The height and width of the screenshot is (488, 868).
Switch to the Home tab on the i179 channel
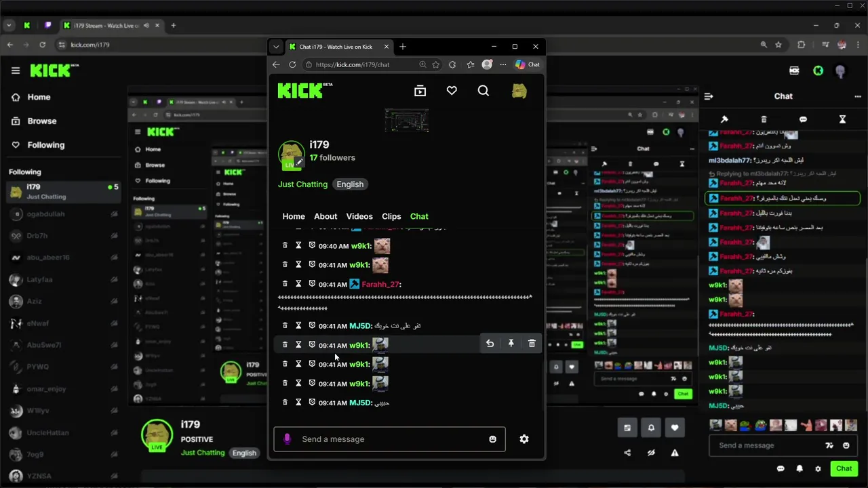point(294,216)
